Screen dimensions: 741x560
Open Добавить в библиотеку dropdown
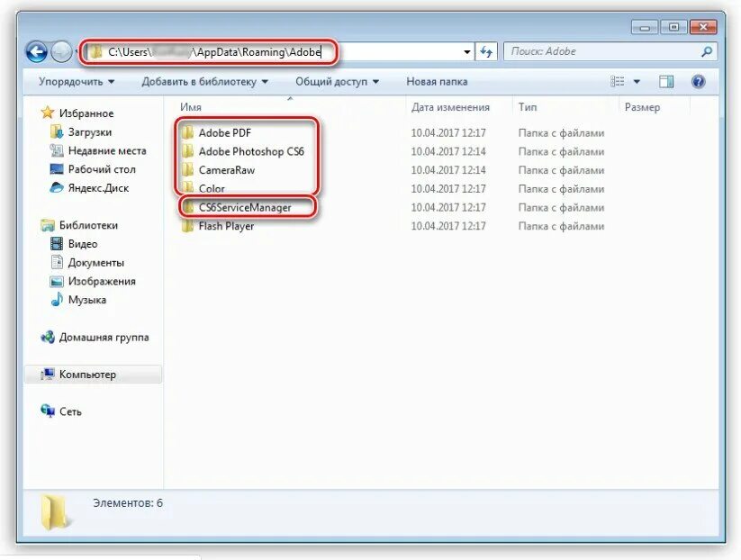[204, 82]
